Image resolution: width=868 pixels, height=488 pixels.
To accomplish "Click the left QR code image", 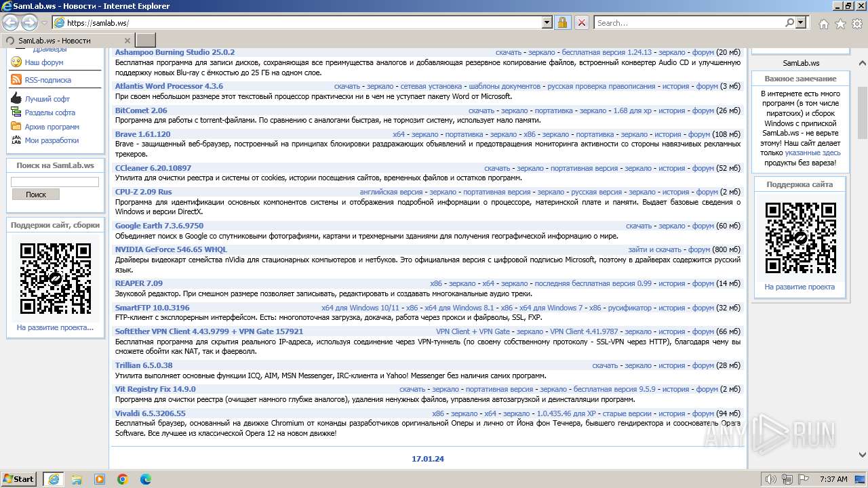I will pos(56,279).
